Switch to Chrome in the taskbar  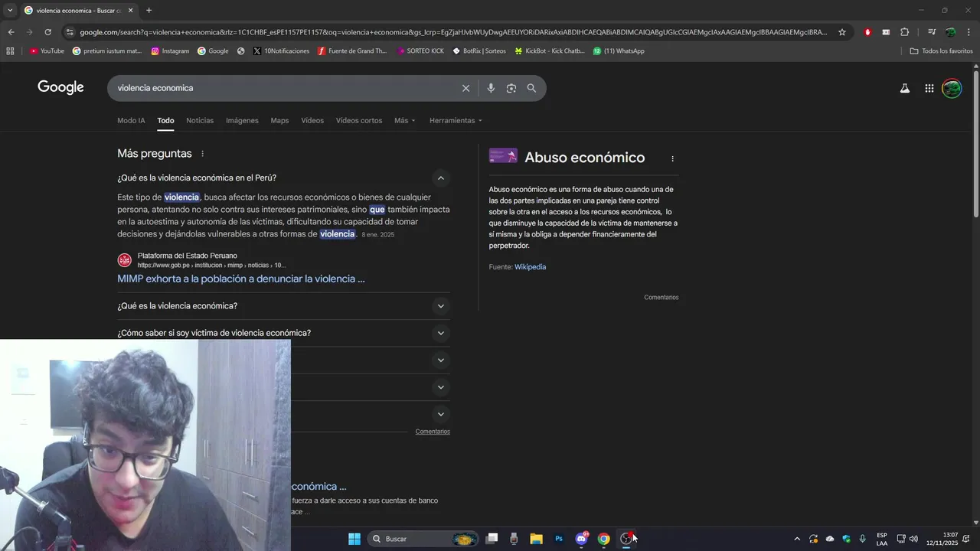(603, 539)
